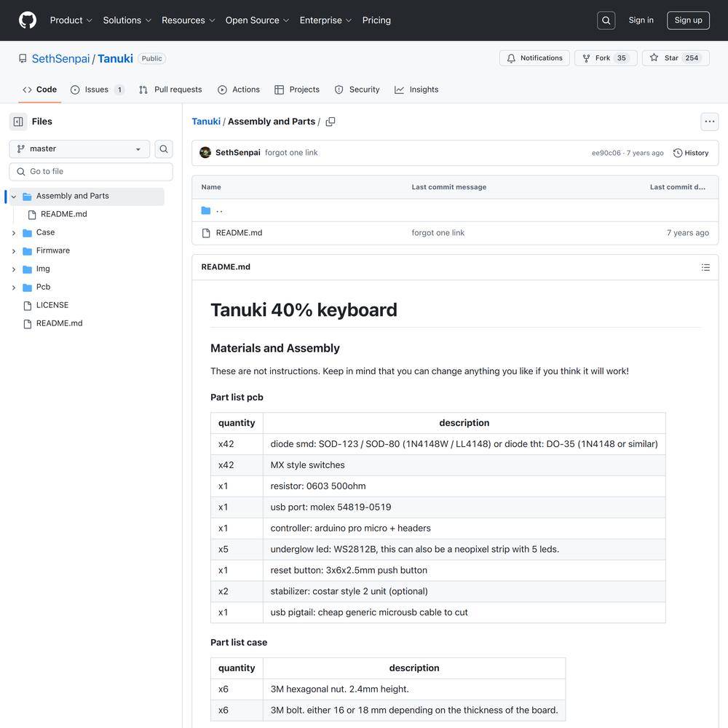Collapse the Assembly and Parts folder chevron

(14, 197)
